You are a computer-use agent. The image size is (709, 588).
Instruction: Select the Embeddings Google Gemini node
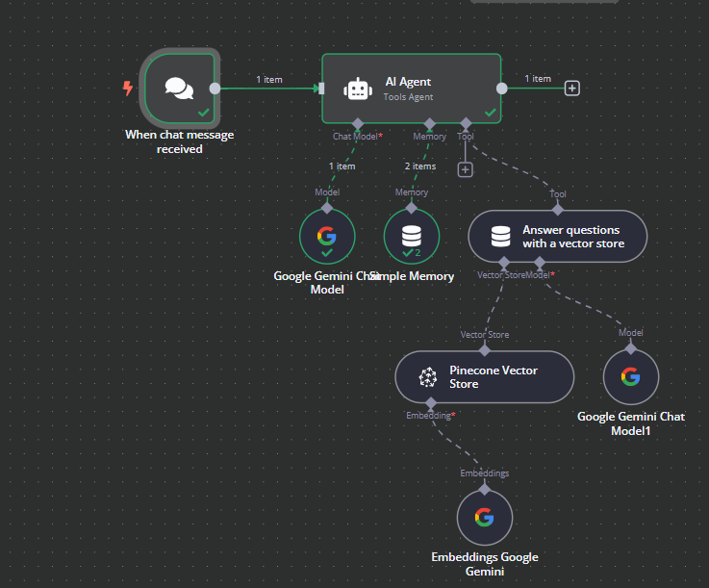485,518
